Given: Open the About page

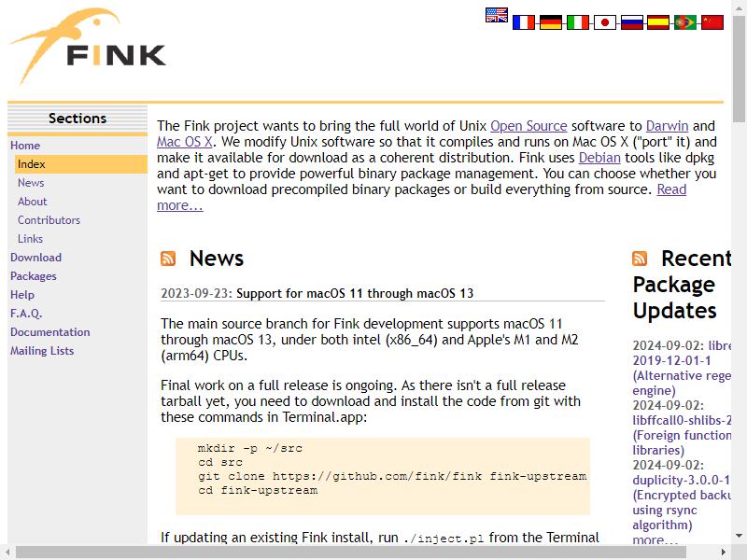Looking at the screenshot, I should [33, 202].
